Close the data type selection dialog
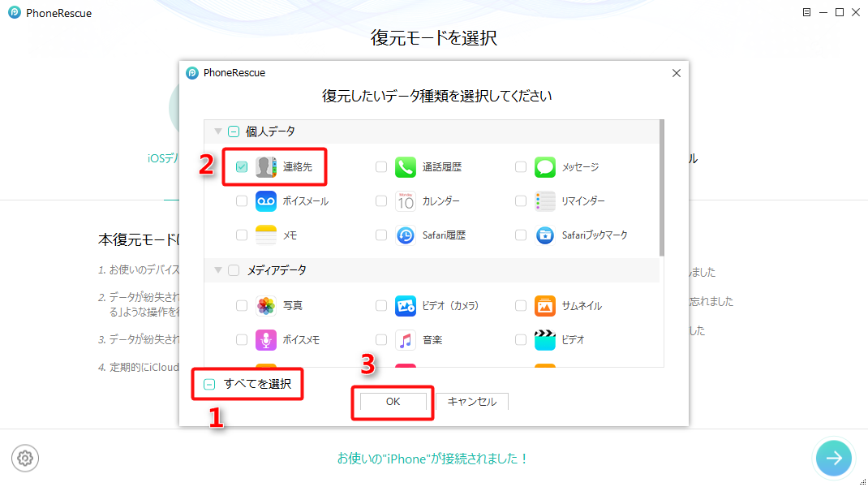This screenshot has height=487, width=868. [676, 73]
